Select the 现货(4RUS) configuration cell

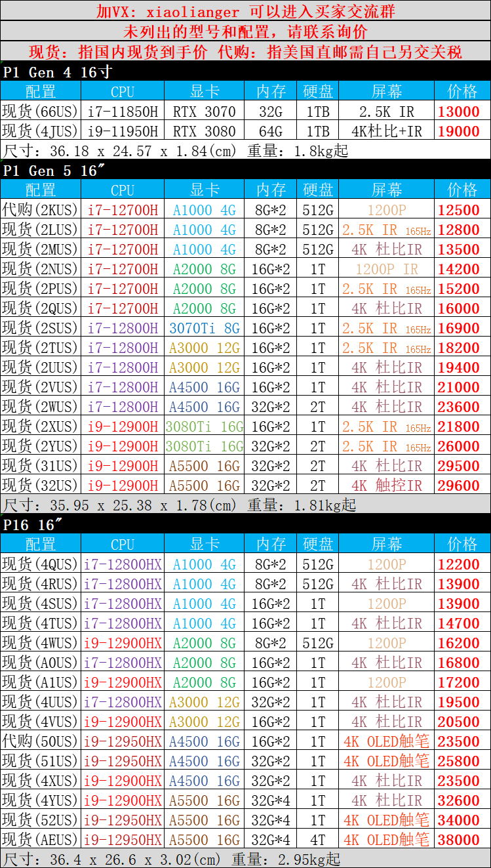(x=41, y=583)
